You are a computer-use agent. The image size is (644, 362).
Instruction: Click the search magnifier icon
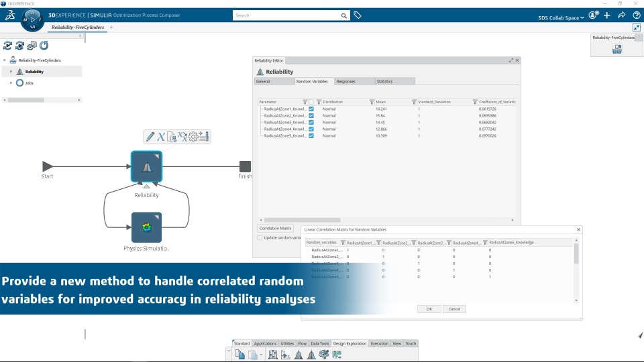pyautogui.click(x=343, y=15)
